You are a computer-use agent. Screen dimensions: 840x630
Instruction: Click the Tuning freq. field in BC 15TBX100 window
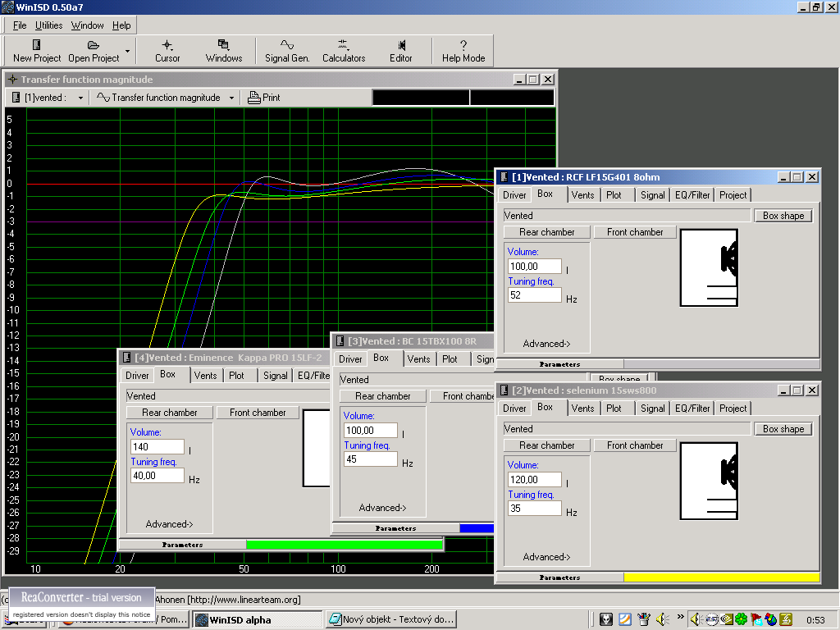tap(371, 459)
